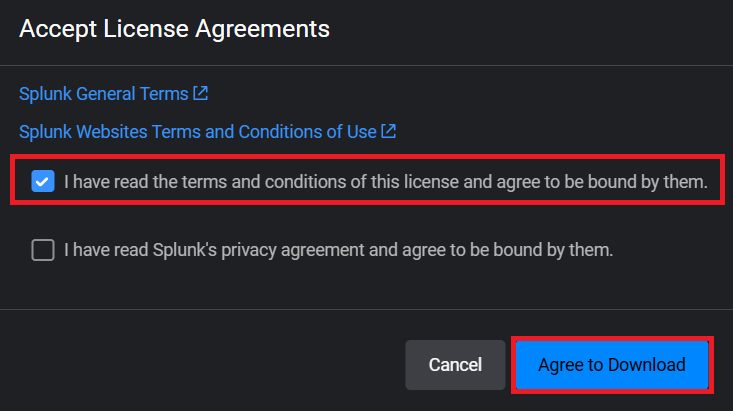733x411 pixels.
Task: Open Splunk Websites Terms and Conditions of Use
Action: click(198, 131)
